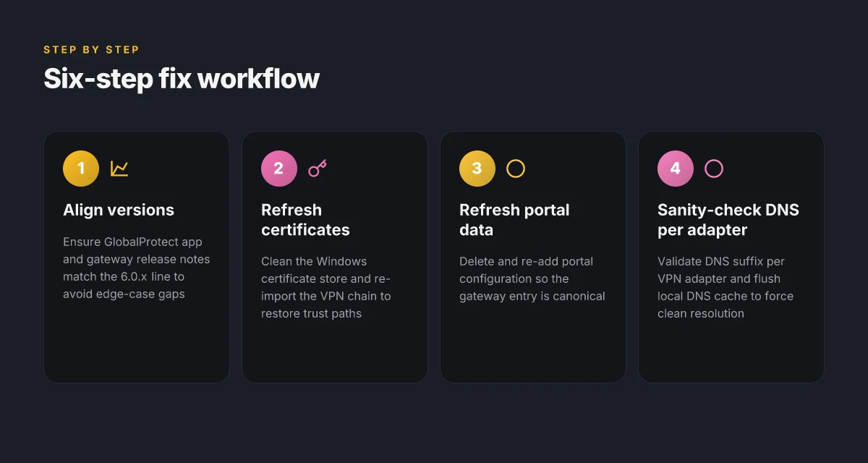
Task: Select the yellow number 1 badge
Action: [81, 169]
